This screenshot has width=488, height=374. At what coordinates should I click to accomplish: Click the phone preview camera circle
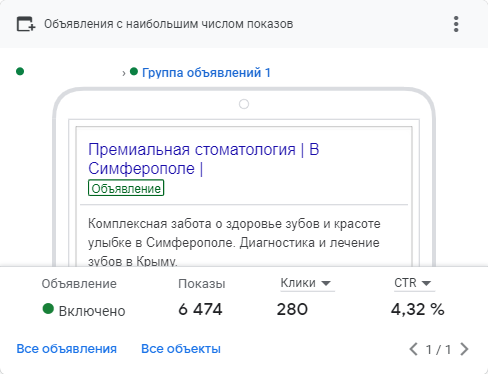[x=244, y=104]
